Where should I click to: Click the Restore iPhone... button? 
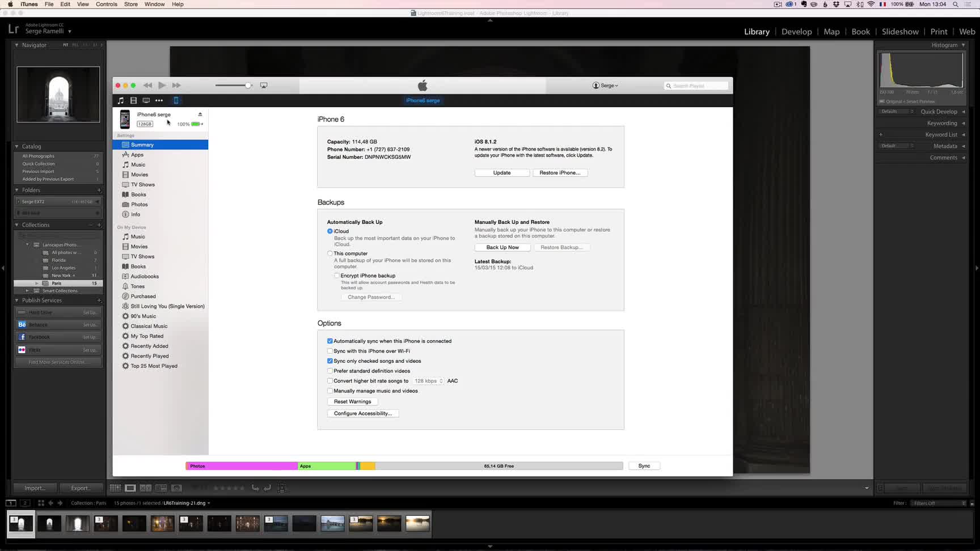tap(560, 173)
